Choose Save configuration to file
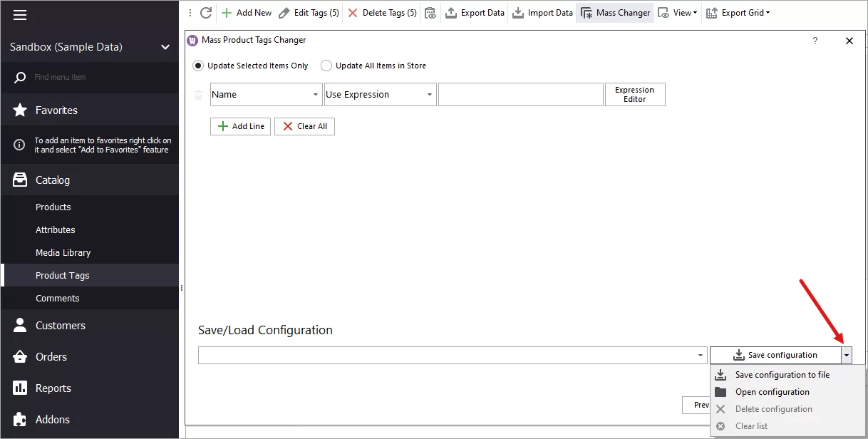 coord(782,374)
